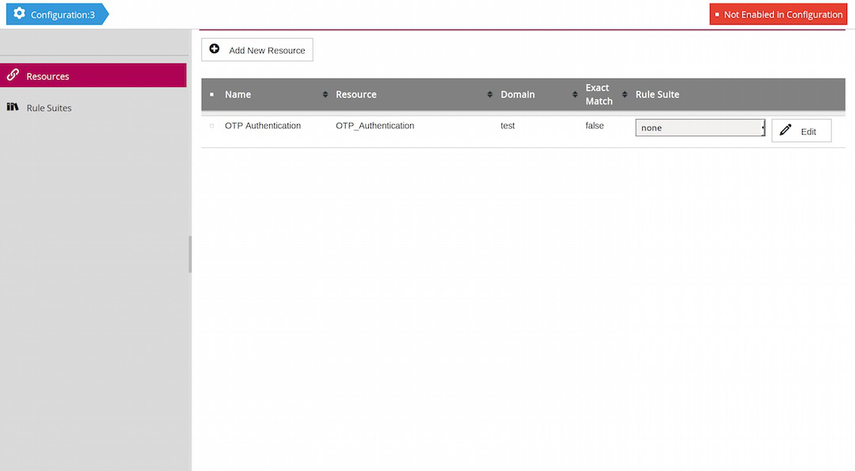
Task: Click the Exact Match column header text
Action: pyautogui.click(x=599, y=94)
